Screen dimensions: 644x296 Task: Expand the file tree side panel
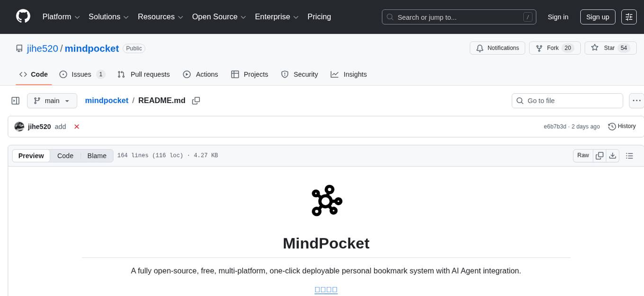click(16, 100)
